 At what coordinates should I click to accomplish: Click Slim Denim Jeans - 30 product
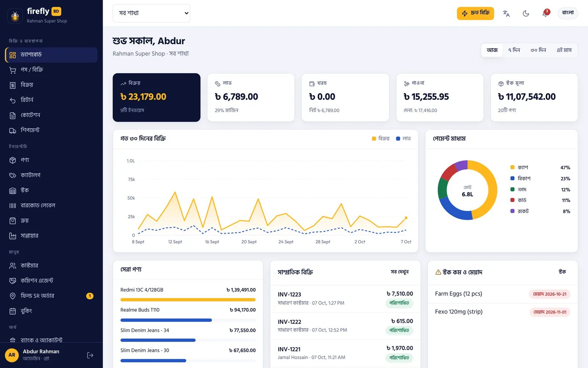coord(188,355)
